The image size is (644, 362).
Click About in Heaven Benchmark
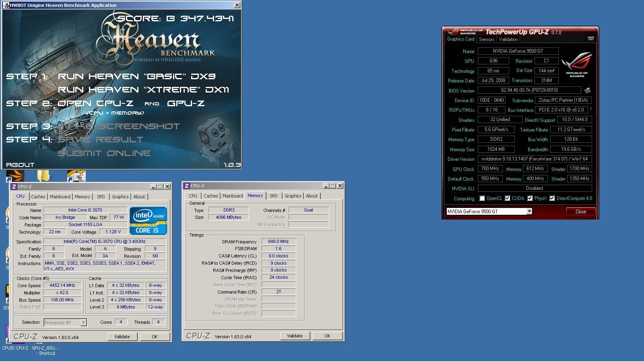(x=20, y=165)
